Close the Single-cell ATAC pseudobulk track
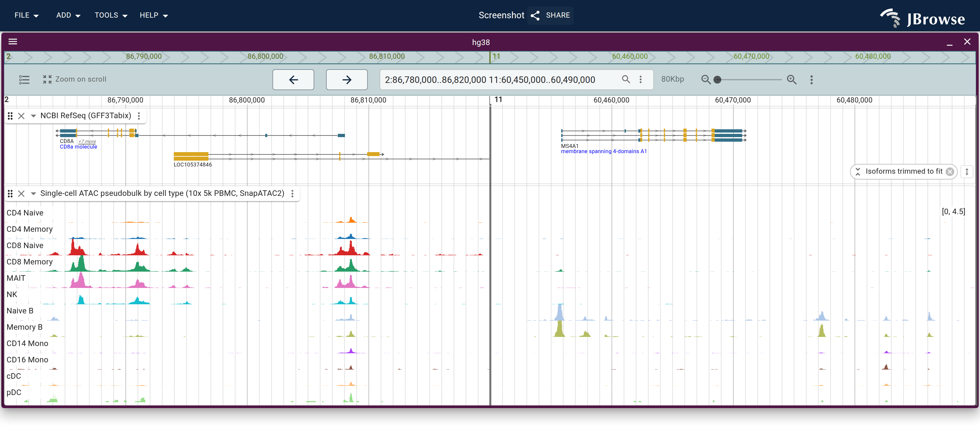 (x=21, y=194)
